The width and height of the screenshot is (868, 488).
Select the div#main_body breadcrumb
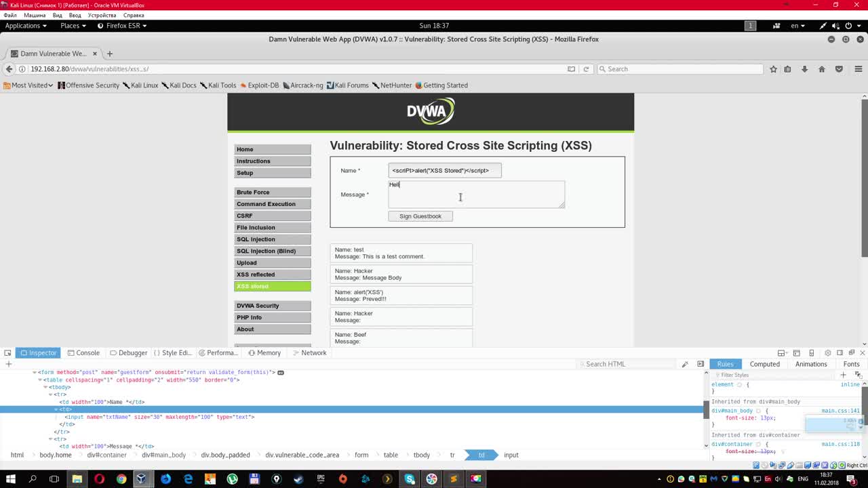click(x=163, y=455)
